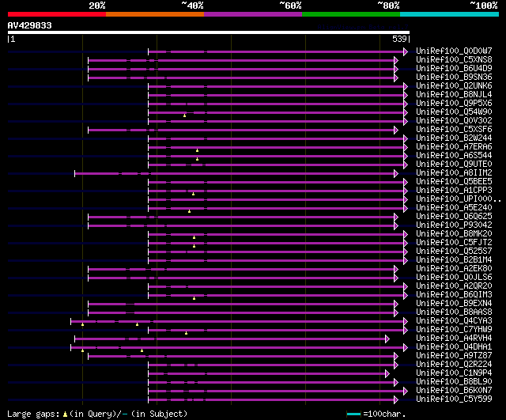Viewport: 506px width, 420px height.
Task: Open hit UniRef100_Q2UNK6
Action: click(x=454, y=86)
